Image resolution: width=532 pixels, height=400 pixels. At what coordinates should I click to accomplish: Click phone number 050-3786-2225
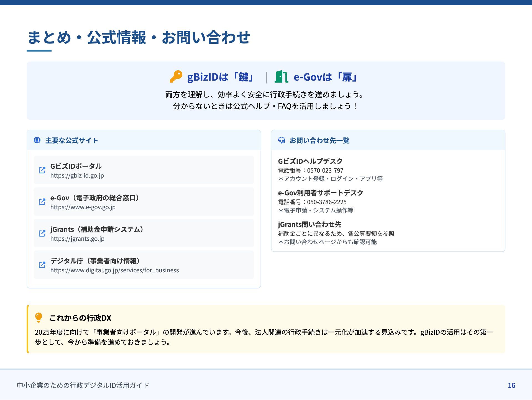pyautogui.click(x=327, y=202)
